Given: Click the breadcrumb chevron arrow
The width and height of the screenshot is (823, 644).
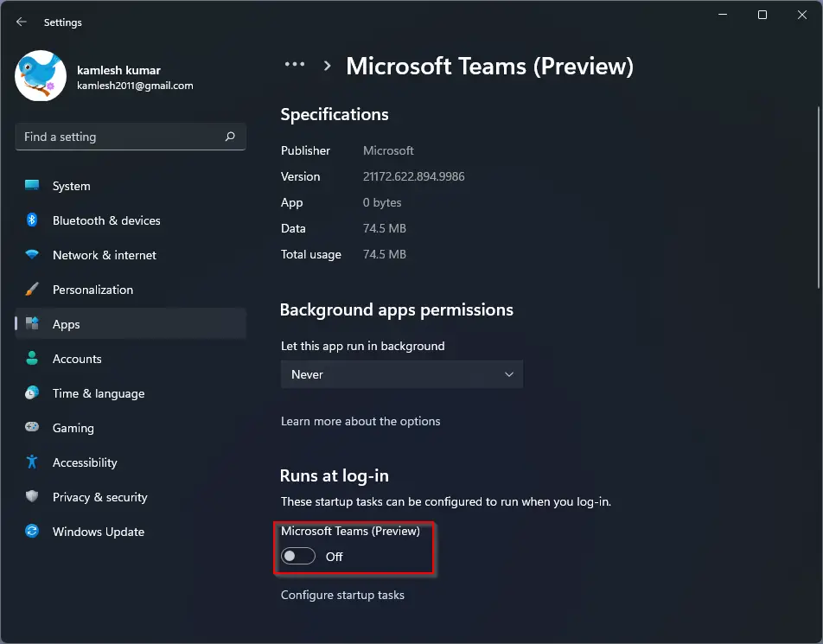Looking at the screenshot, I should click(327, 67).
